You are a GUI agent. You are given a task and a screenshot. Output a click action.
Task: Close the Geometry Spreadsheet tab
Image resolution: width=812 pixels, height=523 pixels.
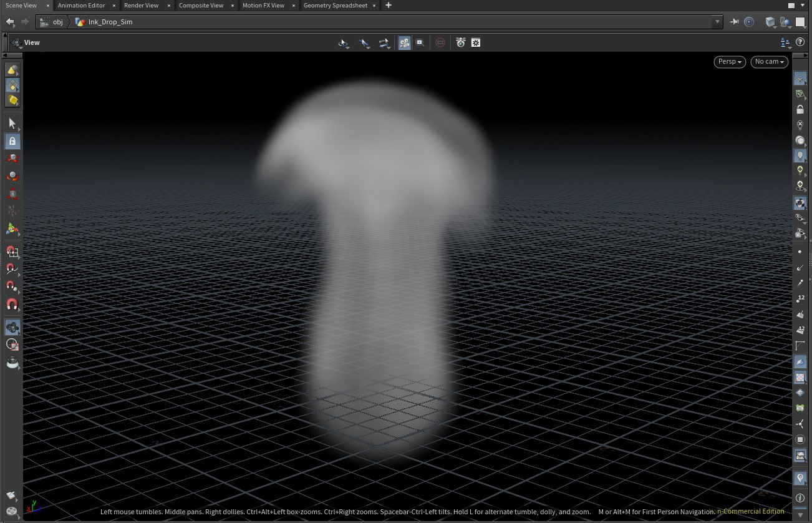tap(374, 5)
